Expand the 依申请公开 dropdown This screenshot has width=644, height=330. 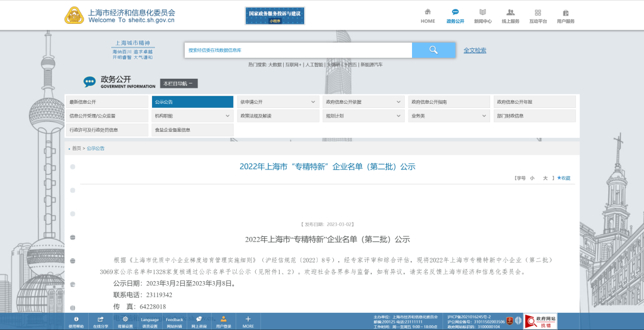point(313,102)
